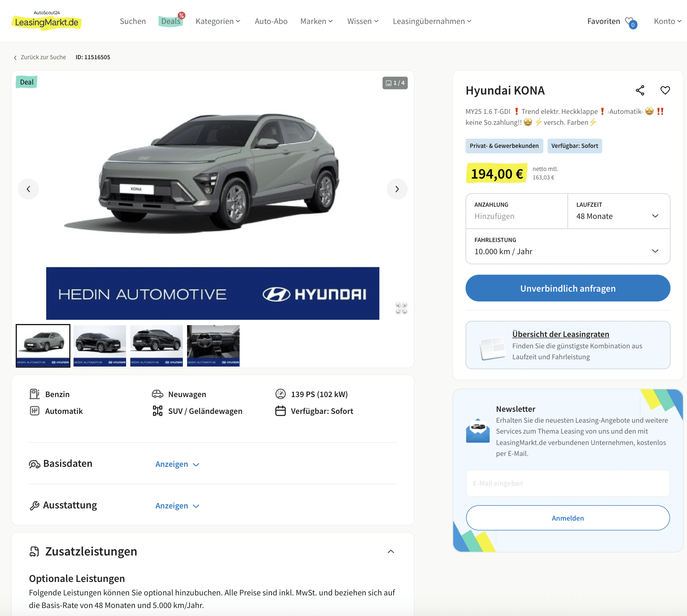Click the Ausstattung wrench icon
Image resolution: width=687 pixels, height=616 pixels.
34,505
